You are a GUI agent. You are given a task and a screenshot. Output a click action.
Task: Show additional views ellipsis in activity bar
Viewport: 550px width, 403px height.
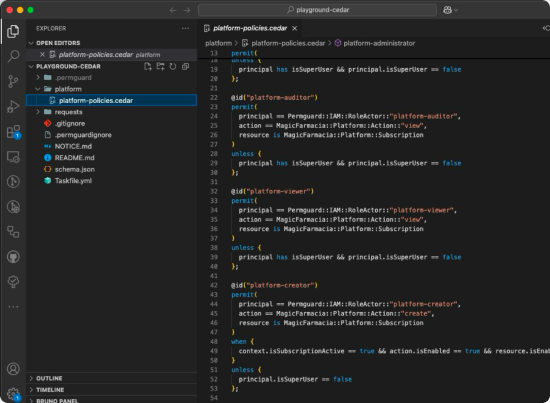[x=13, y=307]
